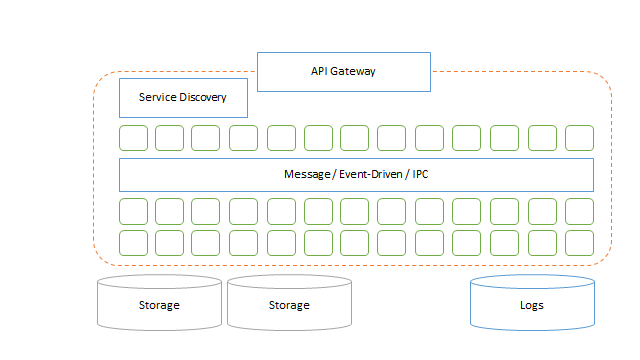
Task: Select the left Storage cylinder
Action: [x=159, y=302]
